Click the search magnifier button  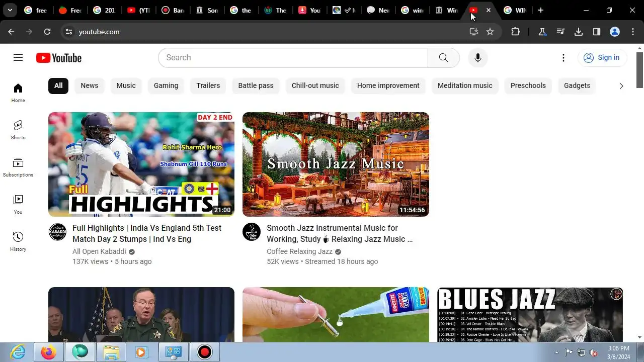pos(443,58)
